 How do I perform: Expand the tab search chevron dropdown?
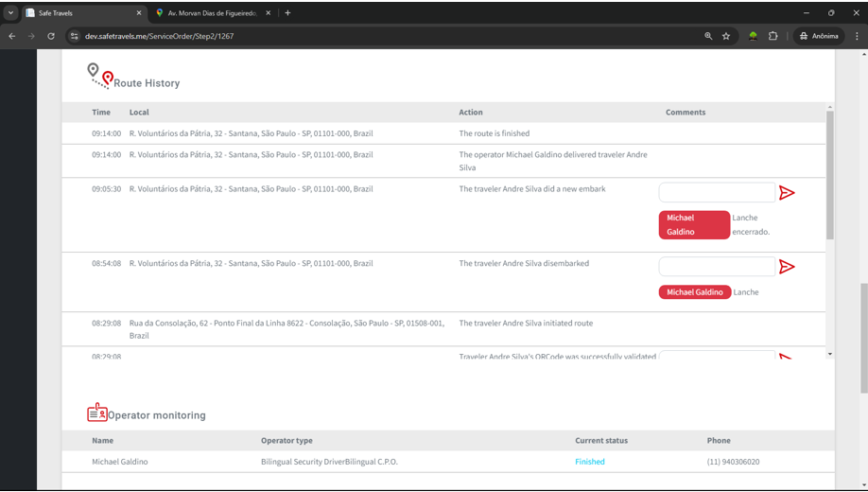10,13
